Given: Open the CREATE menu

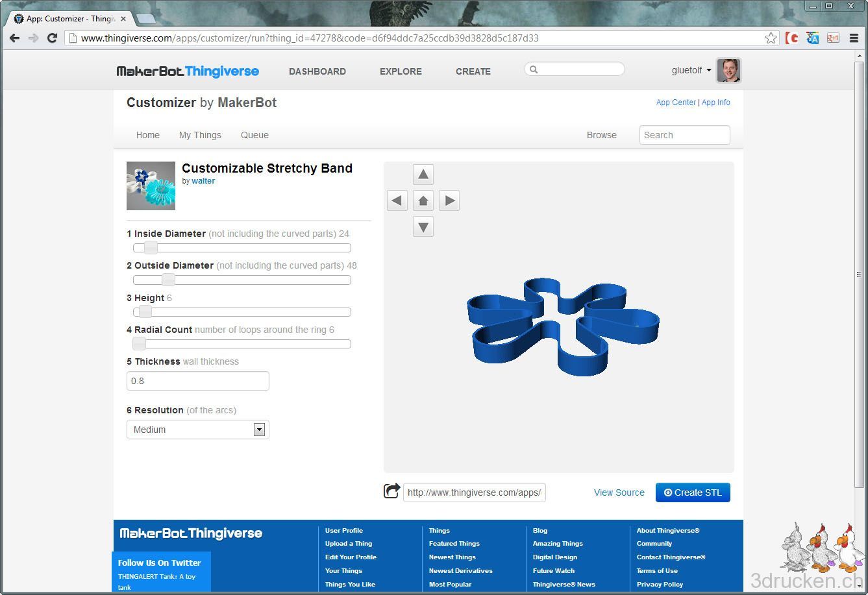Looking at the screenshot, I should (473, 71).
